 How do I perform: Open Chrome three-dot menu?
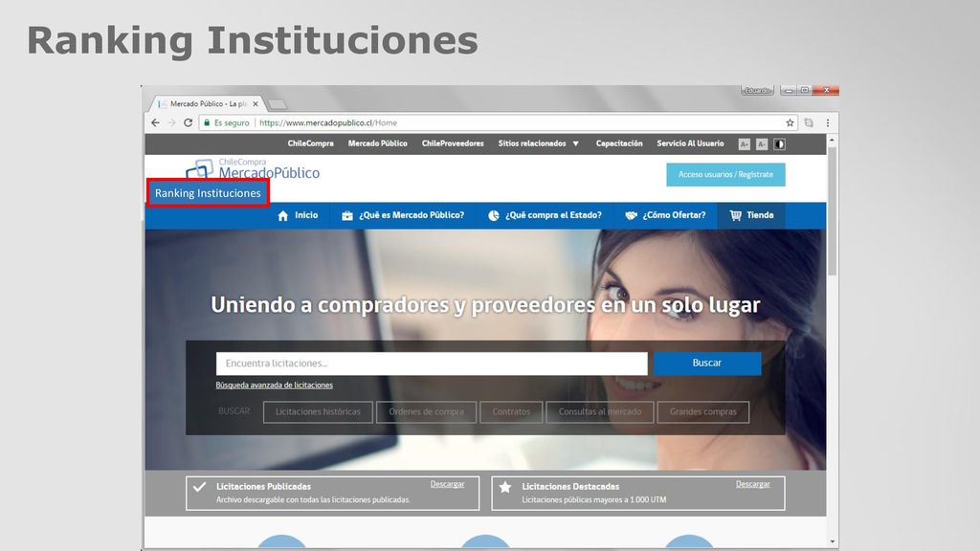click(828, 123)
